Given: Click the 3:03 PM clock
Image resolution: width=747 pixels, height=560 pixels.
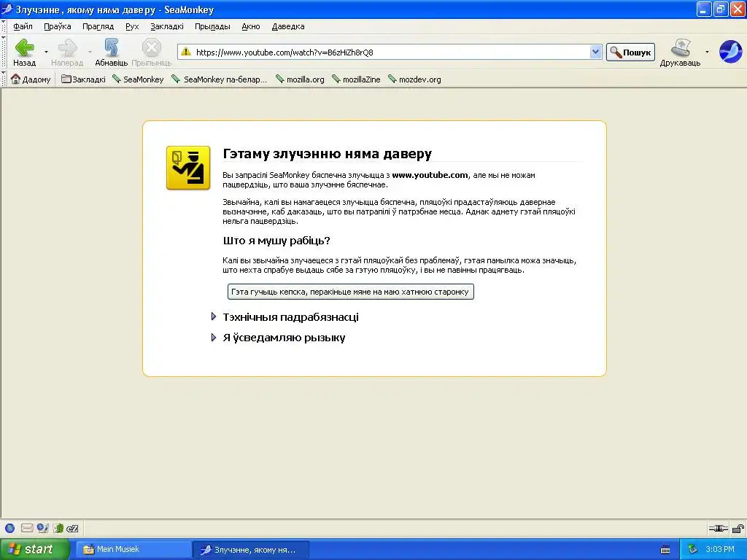Looking at the screenshot, I should pos(720,550).
